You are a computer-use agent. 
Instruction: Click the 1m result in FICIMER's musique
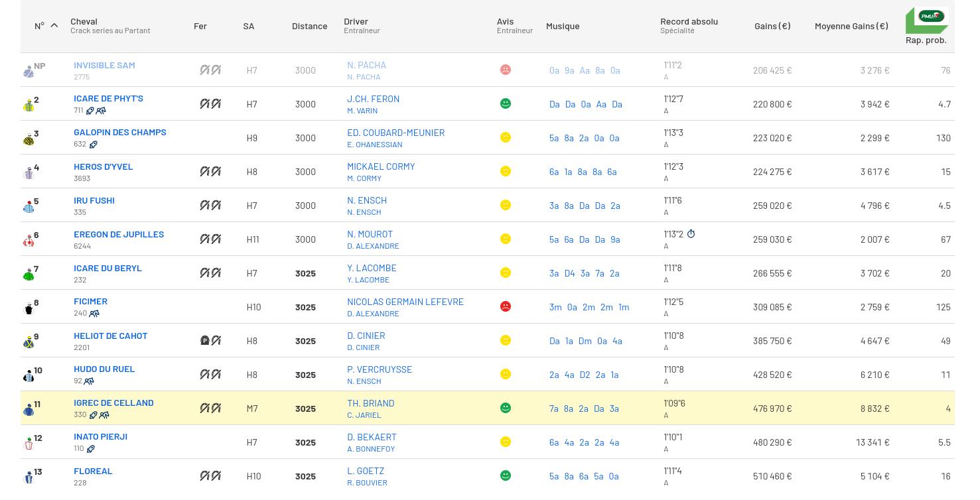tap(624, 307)
